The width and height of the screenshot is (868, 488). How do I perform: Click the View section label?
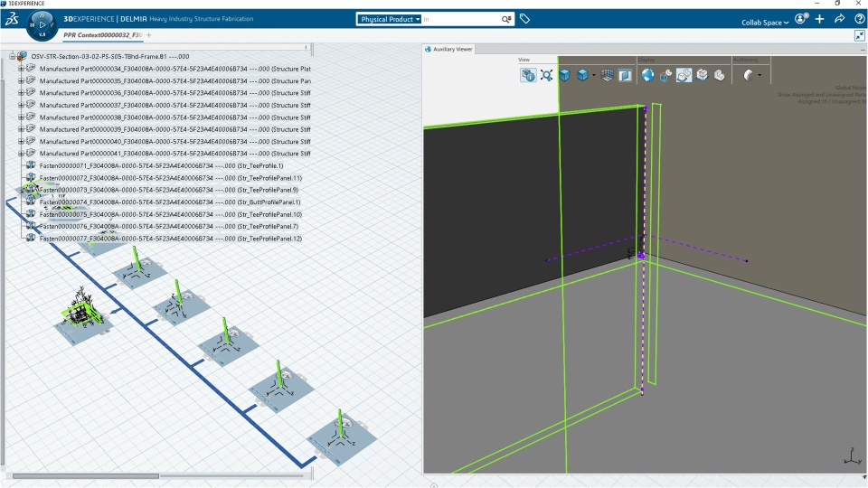point(524,60)
